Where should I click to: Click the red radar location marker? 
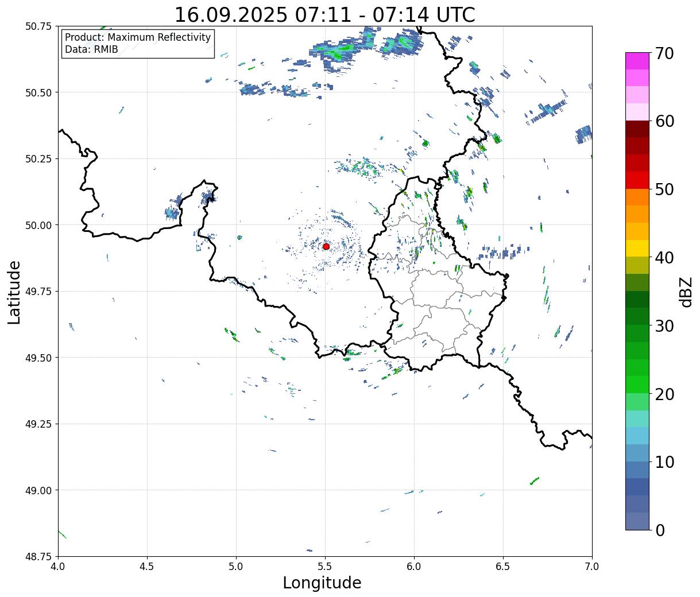[x=326, y=246]
